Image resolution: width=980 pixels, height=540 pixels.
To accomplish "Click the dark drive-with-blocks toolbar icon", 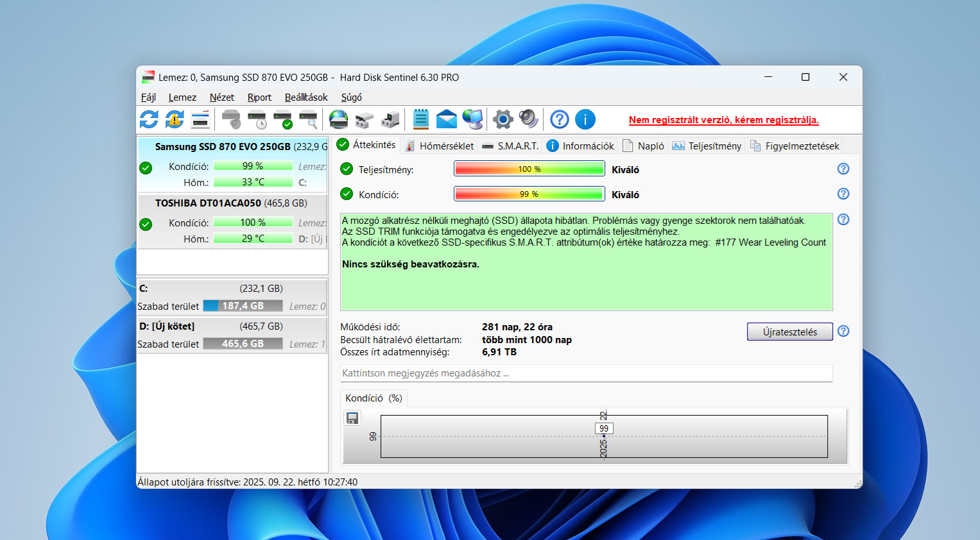I will (390, 119).
